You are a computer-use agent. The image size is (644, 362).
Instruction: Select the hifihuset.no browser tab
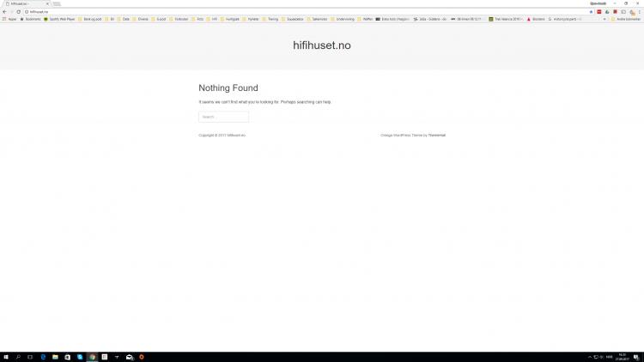tap(25, 3)
